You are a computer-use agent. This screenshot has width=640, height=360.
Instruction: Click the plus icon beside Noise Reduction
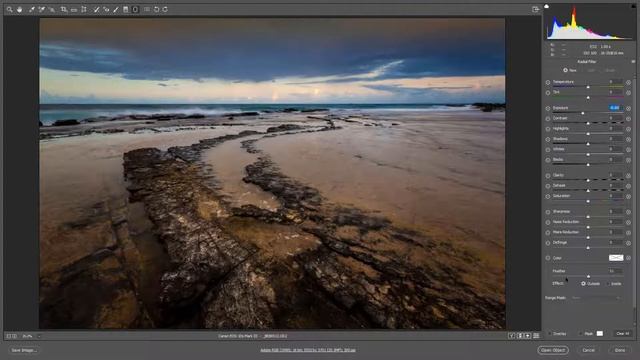click(x=629, y=222)
